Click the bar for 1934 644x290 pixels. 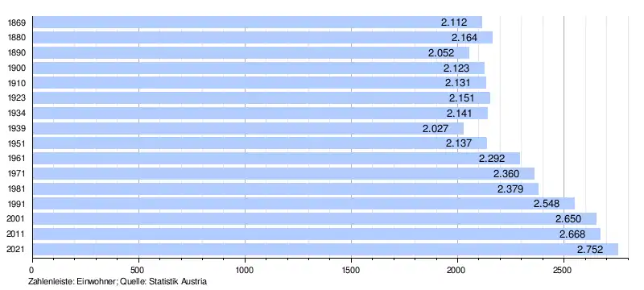point(260,113)
